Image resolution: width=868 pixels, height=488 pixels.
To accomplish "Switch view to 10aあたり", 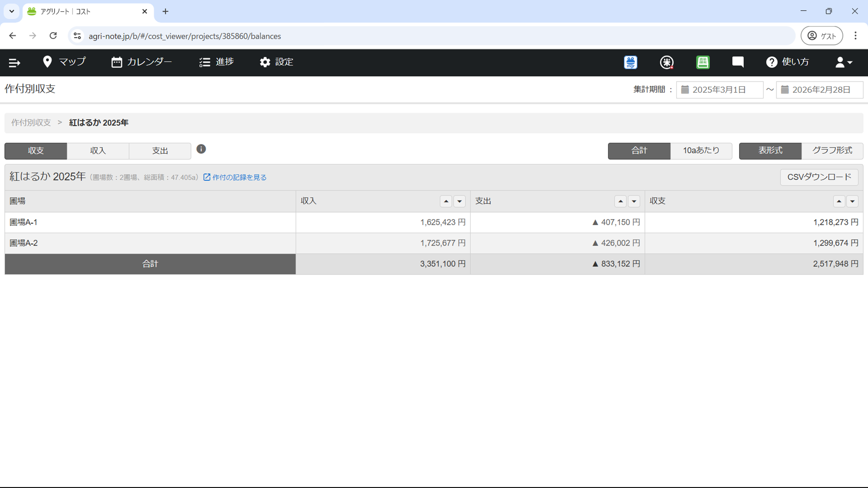I will (701, 151).
